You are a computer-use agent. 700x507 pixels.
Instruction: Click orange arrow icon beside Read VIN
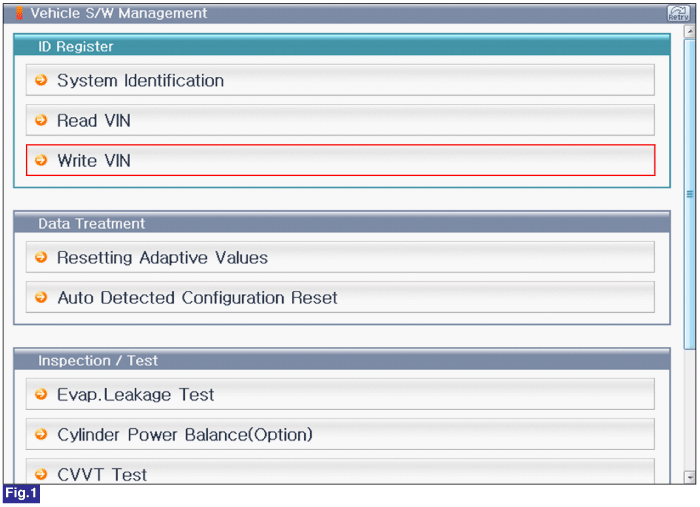[x=41, y=120]
